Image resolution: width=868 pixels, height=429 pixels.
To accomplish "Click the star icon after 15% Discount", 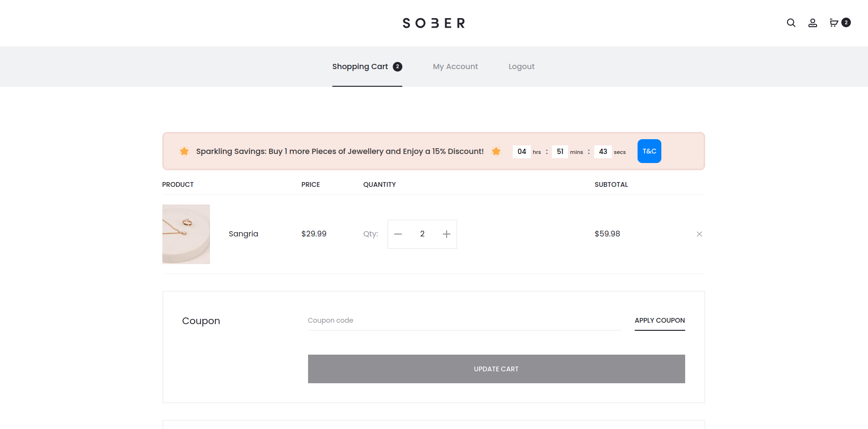I will pyautogui.click(x=496, y=152).
